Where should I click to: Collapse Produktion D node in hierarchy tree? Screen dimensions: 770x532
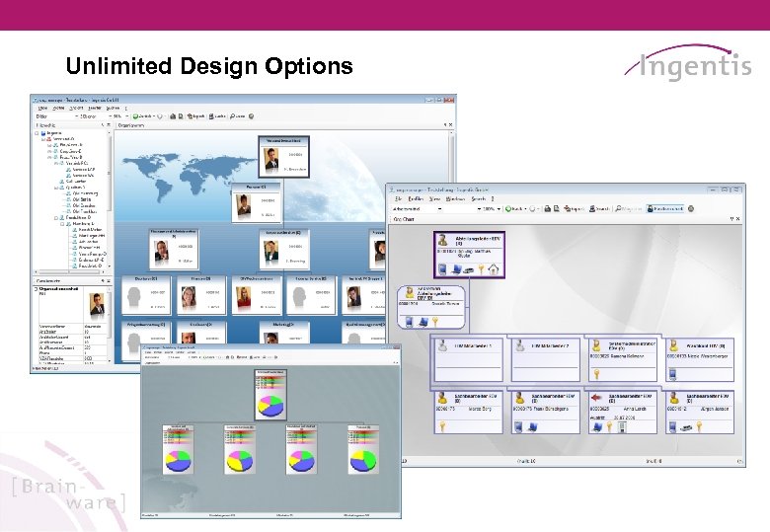pos(56,217)
